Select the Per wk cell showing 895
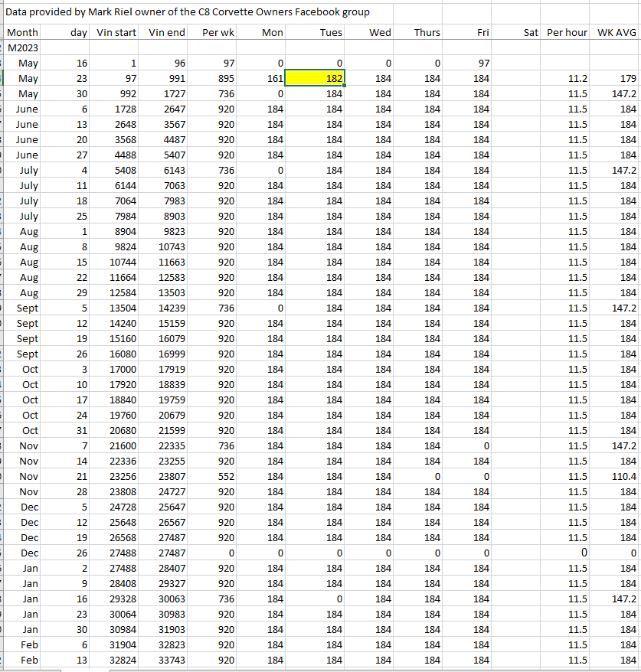Viewport: 641px width, 672px height. click(x=218, y=78)
